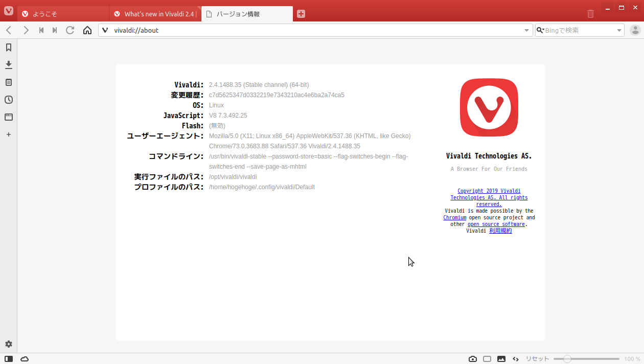Open Vivaldi settings gear
644x364 pixels.
tap(9, 344)
